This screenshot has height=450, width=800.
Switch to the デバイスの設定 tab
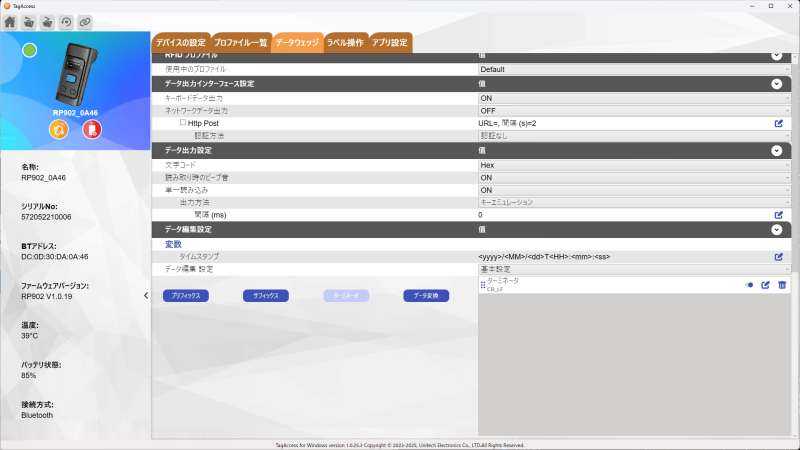(181, 43)
